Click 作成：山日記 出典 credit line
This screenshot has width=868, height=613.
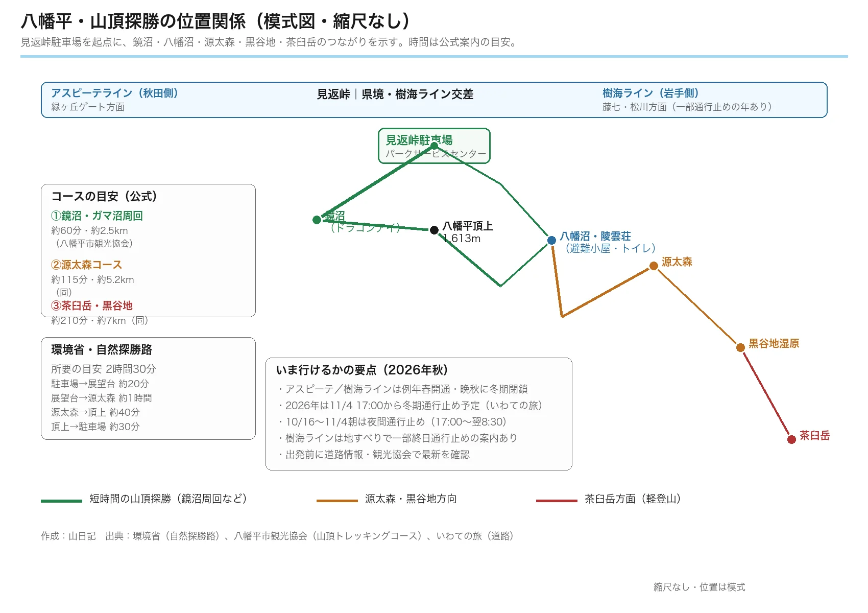277,536
